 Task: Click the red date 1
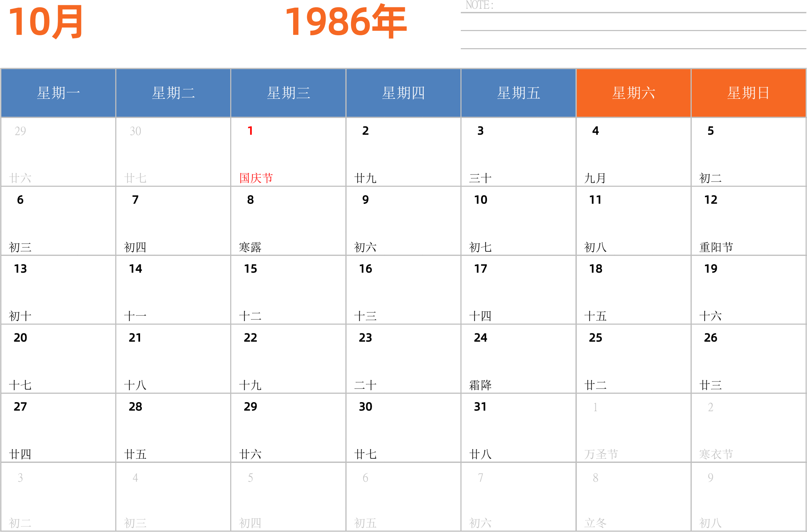pos(250,131)
